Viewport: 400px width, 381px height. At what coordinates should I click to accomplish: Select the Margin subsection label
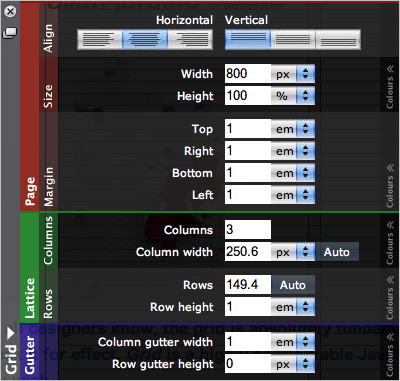pyautogui.click(x=49, y=187)
